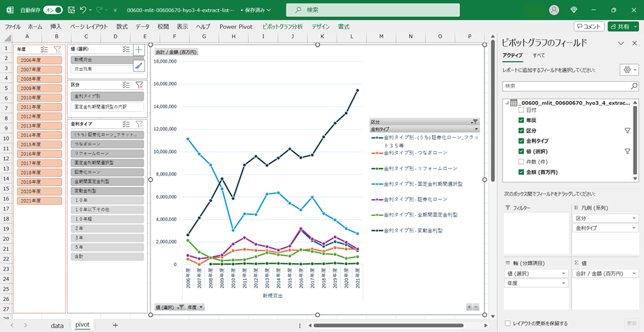The height and width of the screenshot is (332, 644).
Task: Click the add new sheet plus icon
Action: click(x=116, y=325)
